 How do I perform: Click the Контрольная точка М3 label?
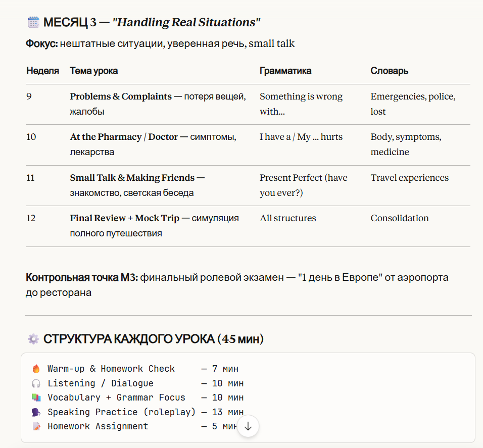(x=81, y=277)
